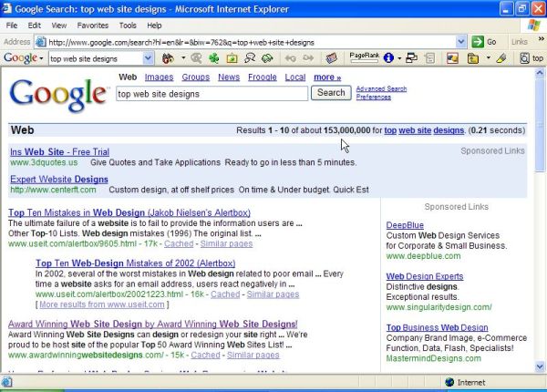Open 'Top Ten Web-Design Mistakes of 2002' result
Viewport: 547px width, 392px height.
(x=135, y=263)
